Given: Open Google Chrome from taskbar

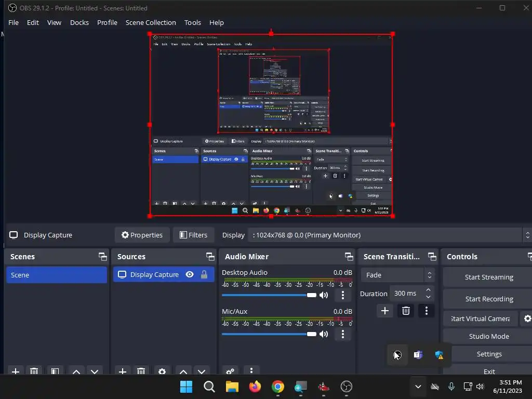Looking at the screenshot, I should click(x=277, y=387).
